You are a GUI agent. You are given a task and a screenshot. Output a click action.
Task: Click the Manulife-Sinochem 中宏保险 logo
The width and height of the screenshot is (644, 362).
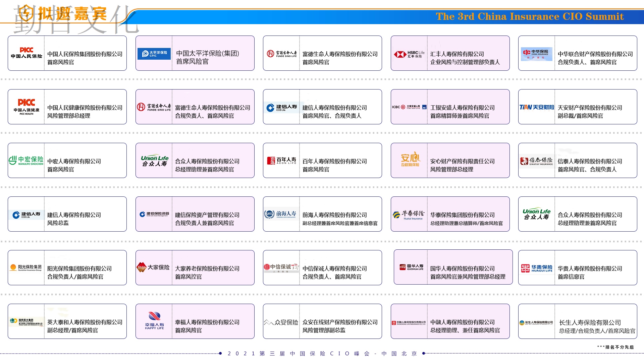pyautogui.click(x=26, y=161)
